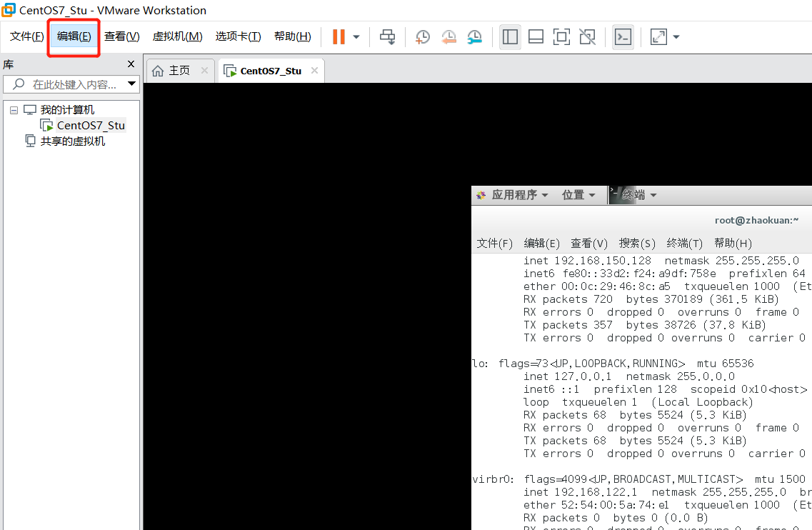Open terminal 编辑(E) menu
Screen dimensions: 812x530
(x=541, y=243)
